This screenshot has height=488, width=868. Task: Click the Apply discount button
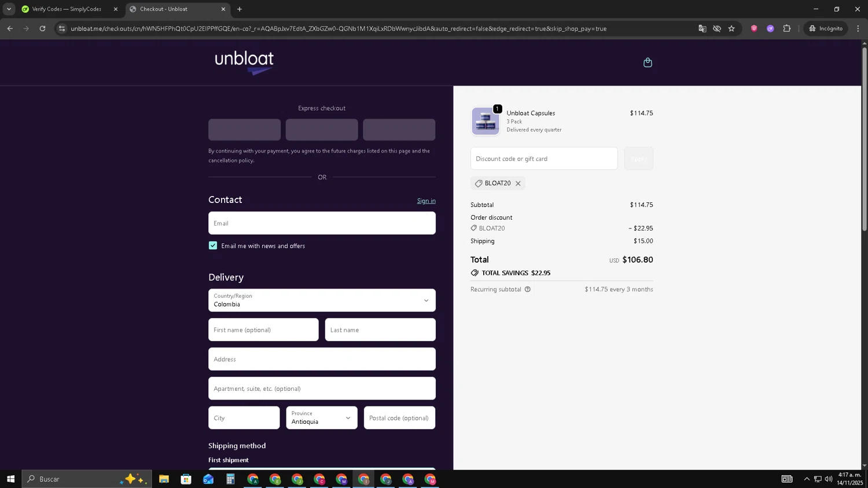(638, 158)
